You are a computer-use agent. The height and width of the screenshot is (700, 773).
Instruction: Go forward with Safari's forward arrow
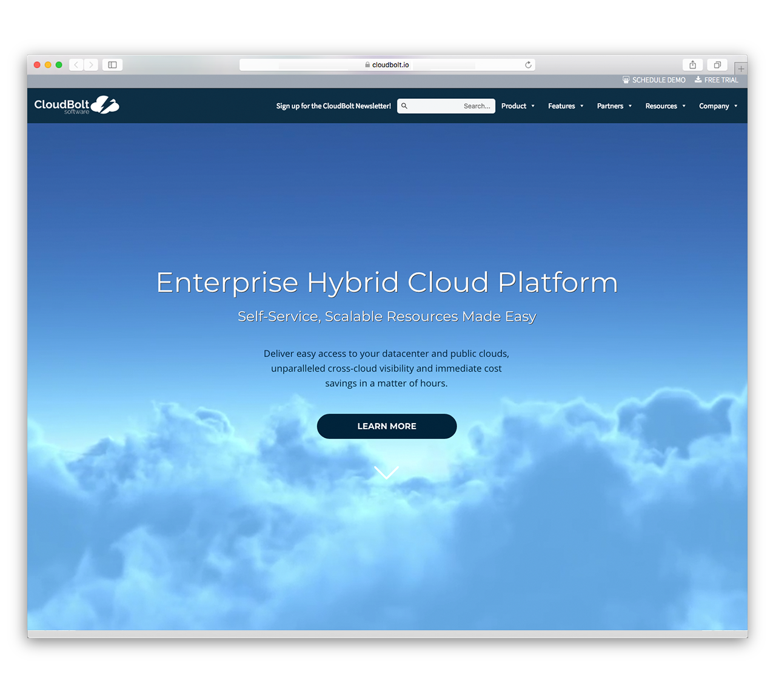click(x=91, y=65)
